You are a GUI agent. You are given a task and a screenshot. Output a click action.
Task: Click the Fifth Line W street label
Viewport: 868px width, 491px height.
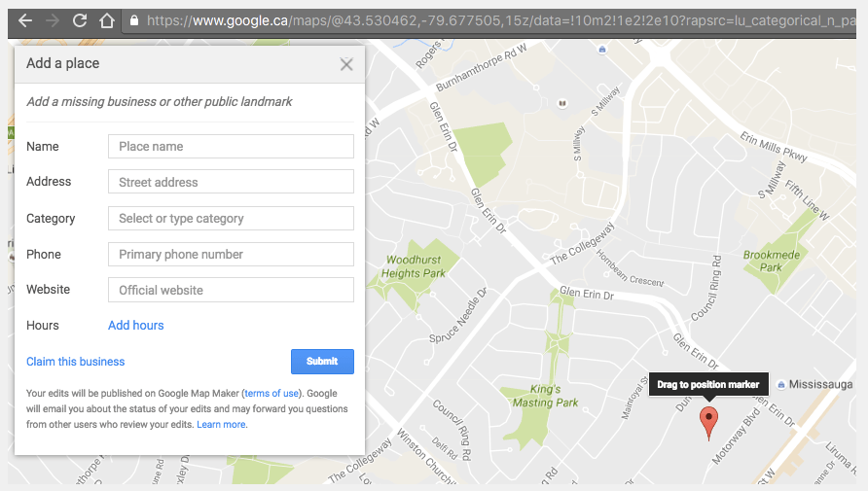coord(807,200)
